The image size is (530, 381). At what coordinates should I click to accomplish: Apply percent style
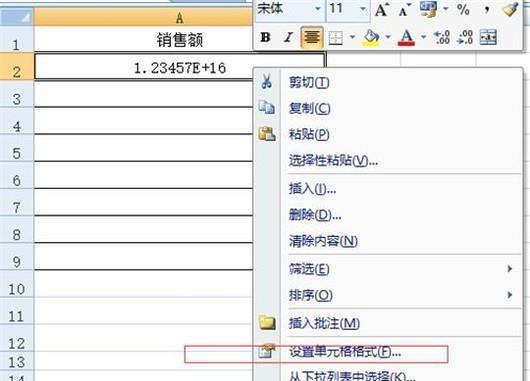[x=463, y=9]
